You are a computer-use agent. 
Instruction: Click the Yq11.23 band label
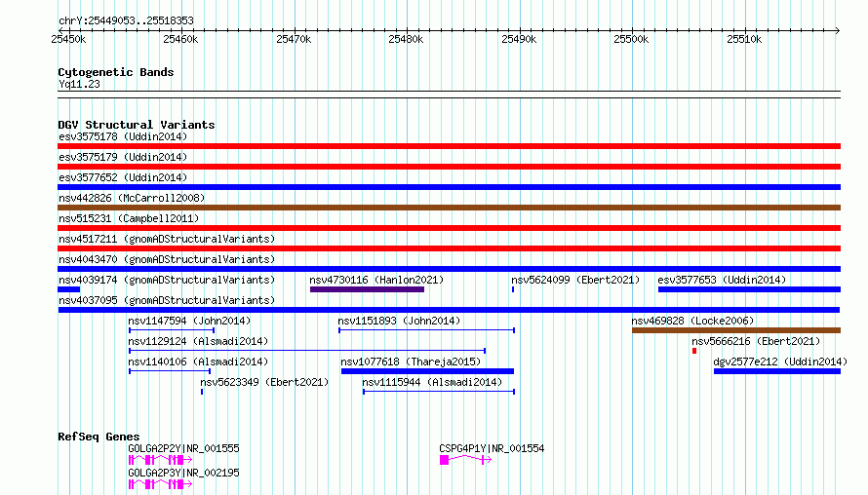pos(79,84)
